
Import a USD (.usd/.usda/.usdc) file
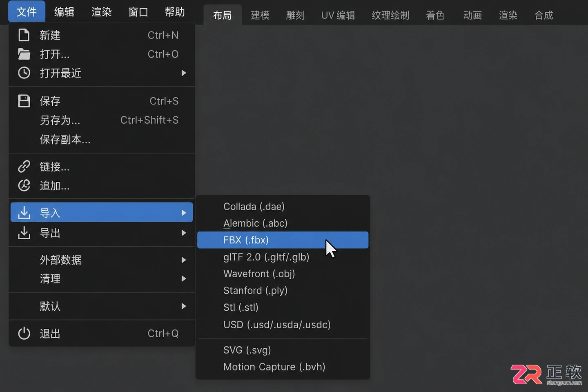pyautogui.click(x=283, y=324)
